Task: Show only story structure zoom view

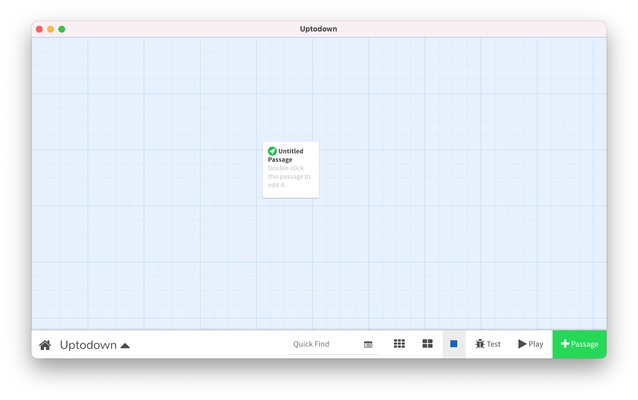Action: [399, 344]
